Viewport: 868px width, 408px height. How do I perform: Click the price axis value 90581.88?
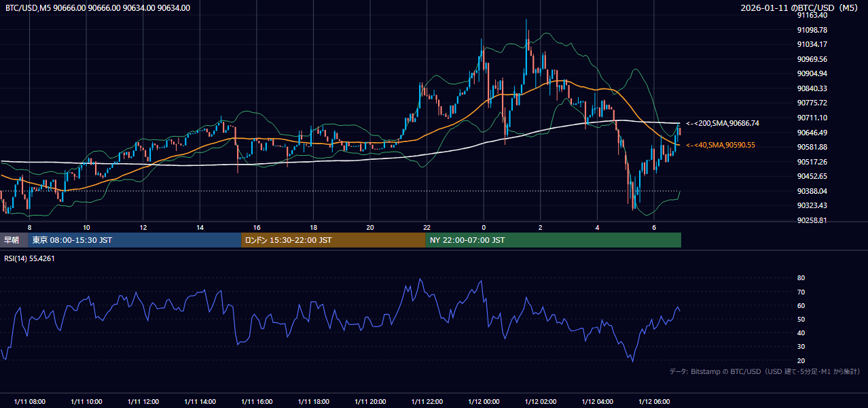812,147
